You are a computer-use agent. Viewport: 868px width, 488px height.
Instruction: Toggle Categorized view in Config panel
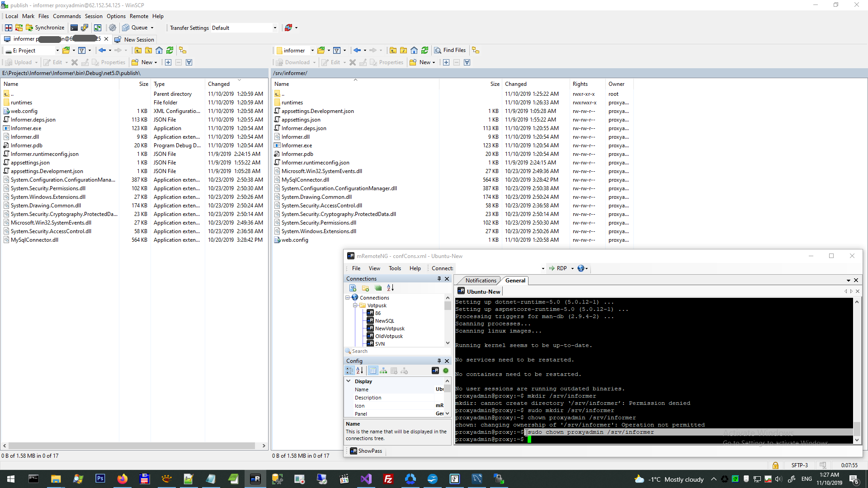point(349,371)
